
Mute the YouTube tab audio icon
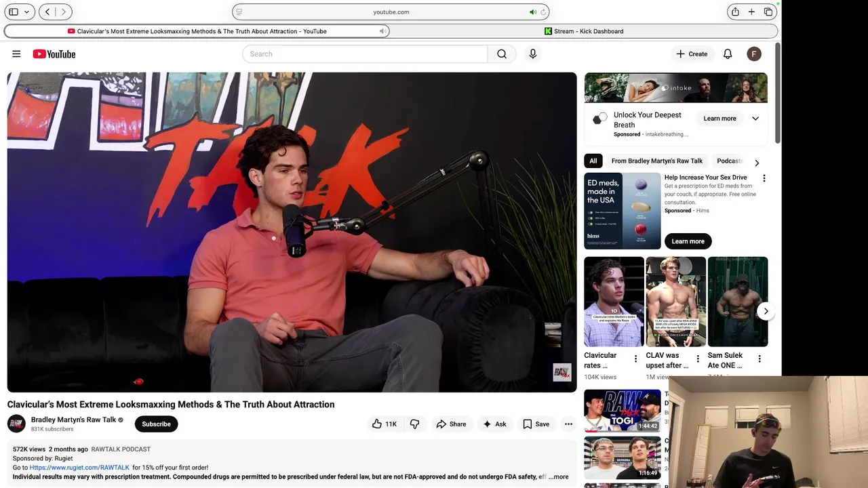(x=382, y=31)
